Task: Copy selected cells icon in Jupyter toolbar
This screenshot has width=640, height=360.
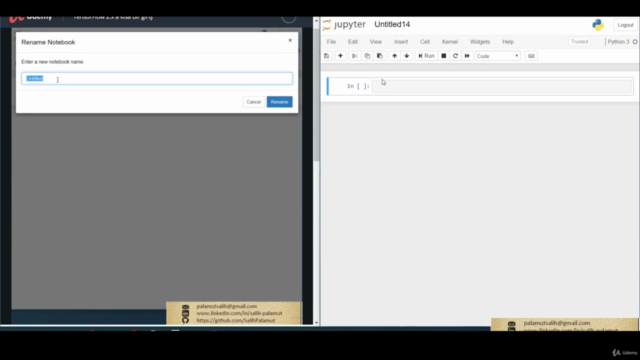Action: [x=367, y=56]
